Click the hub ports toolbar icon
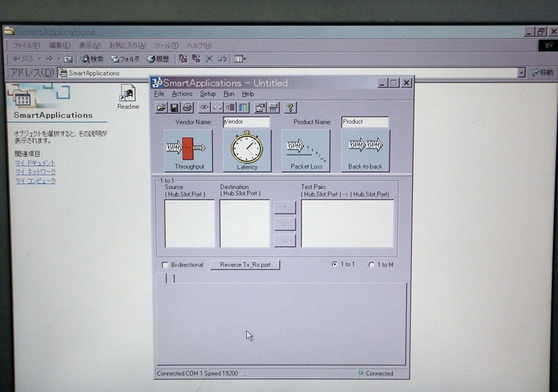The image size is (558, 392). pyautogui.click(x=273, y=107)
